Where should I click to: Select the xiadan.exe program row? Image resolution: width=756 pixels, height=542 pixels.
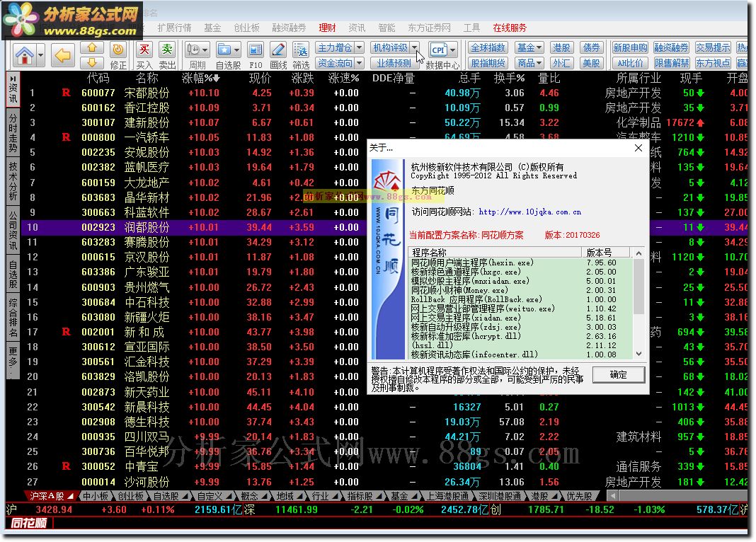pyautogui.click(x=520, y=318)
